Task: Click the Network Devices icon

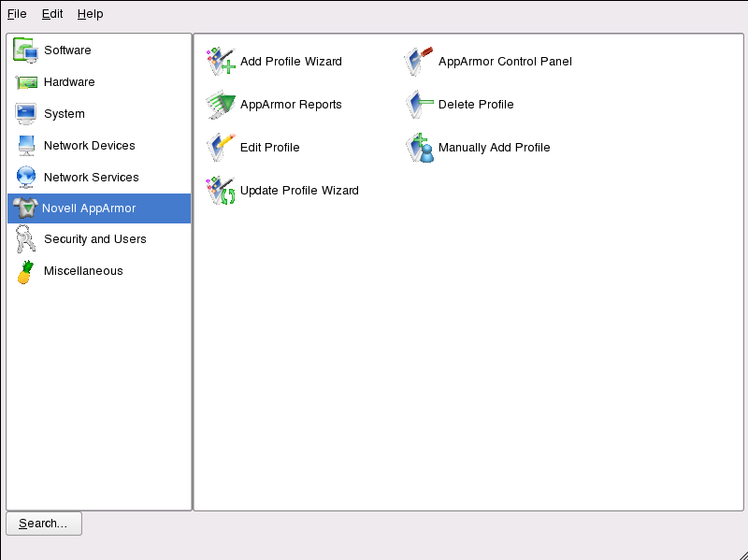Action: (26, 146)
